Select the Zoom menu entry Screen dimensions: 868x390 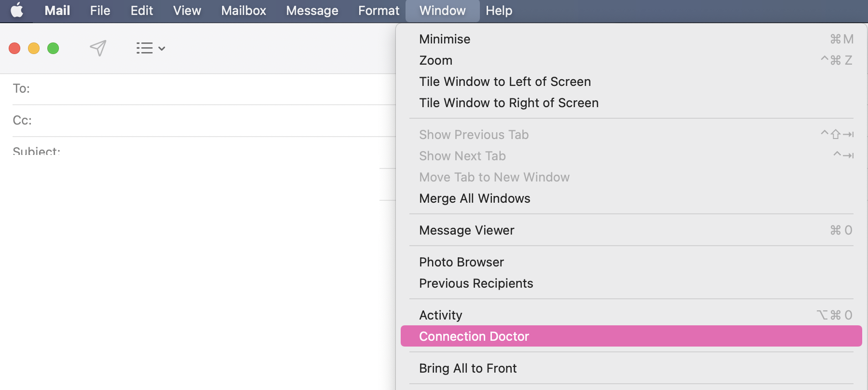click(x=435, y=60)
